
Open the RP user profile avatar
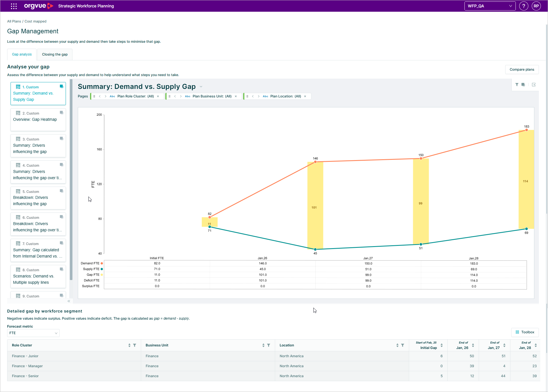[536, 6]
